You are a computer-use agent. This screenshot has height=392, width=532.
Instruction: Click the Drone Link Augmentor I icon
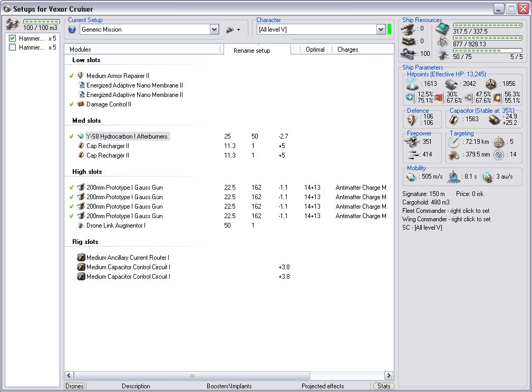[81, 225]
